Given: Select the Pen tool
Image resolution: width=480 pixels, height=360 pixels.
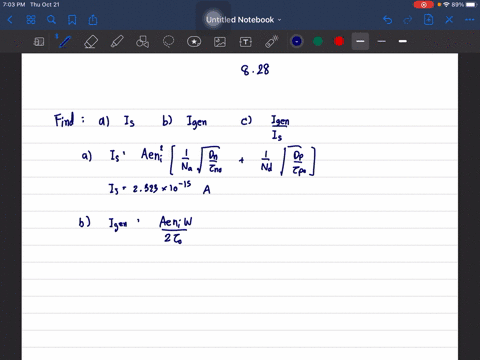Looking at the screenshot, I should pyautogui.click(x=65, y=42).
